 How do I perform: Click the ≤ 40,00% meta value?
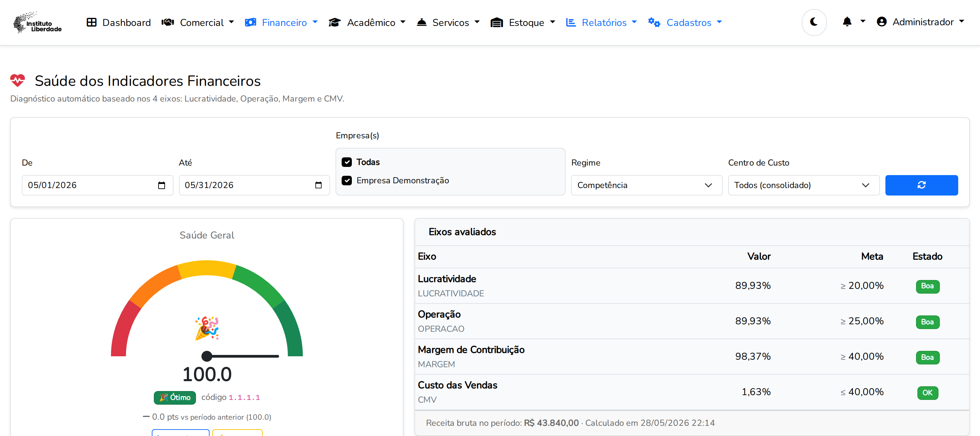pos(862,392)
